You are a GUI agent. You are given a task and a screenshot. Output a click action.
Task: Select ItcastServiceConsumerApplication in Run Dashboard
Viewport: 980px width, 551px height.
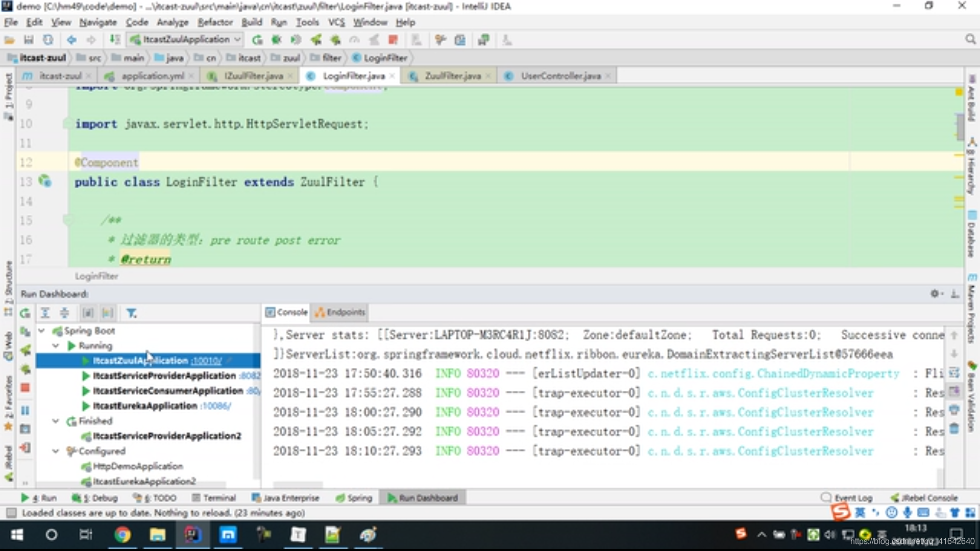coord(167,391)
